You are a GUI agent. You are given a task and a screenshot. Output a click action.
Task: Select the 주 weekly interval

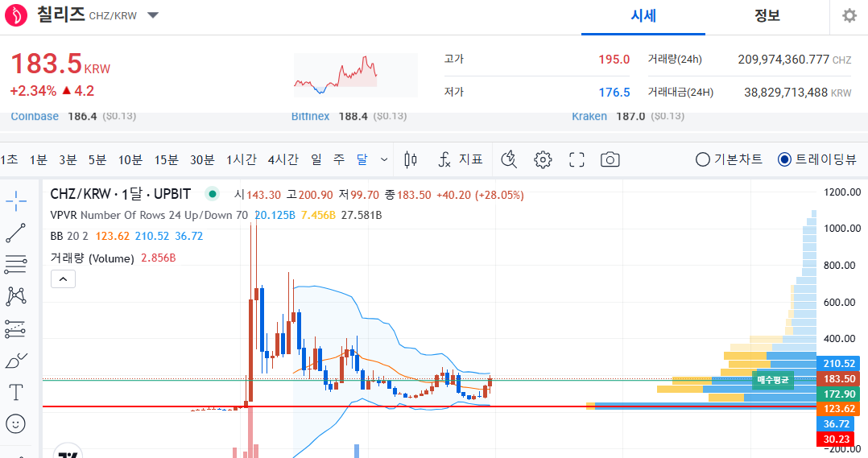coord(339,160)
